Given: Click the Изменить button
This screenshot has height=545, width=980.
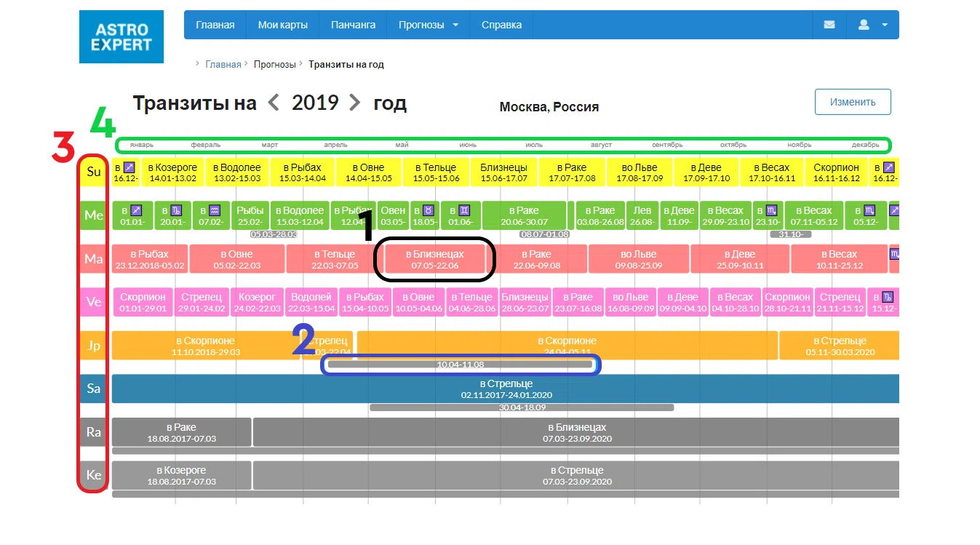Looking at the screenshot, I should click(x=853, y=102).
